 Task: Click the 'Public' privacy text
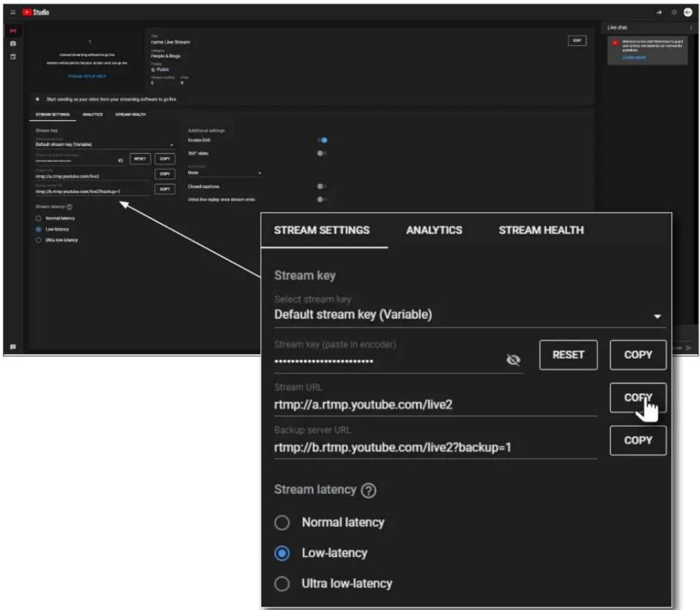click(x=163, y=70)
